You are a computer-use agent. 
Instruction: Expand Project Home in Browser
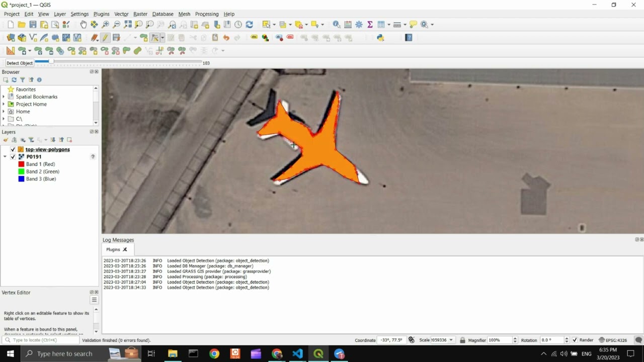click(x=4, y=104)
